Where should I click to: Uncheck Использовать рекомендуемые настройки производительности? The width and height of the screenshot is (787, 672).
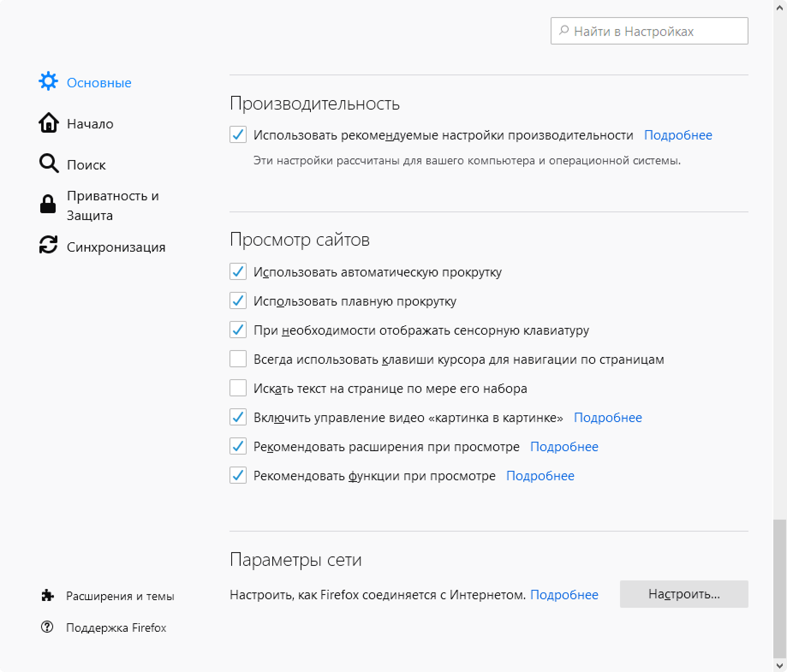click(x=238, y=135)
